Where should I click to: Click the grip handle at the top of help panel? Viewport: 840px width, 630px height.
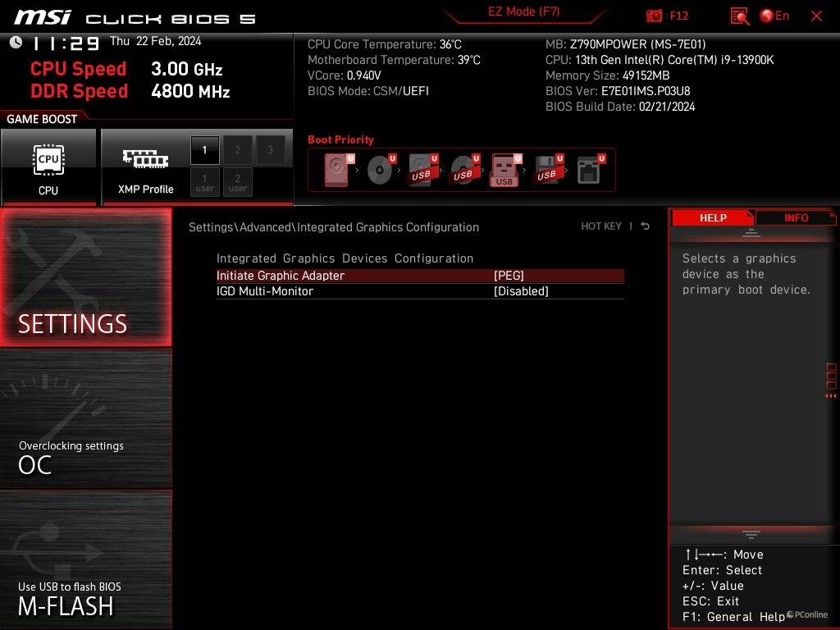(751, 233)
